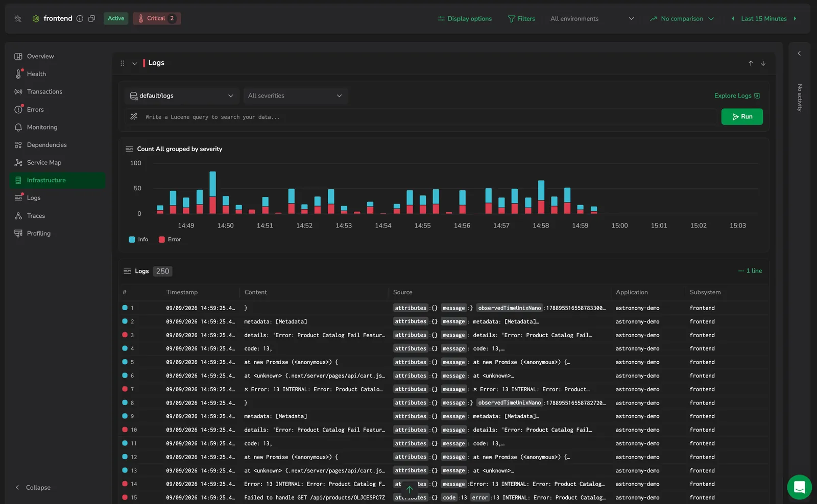
Task: Click the code tag in row 15
Action: 449,497
